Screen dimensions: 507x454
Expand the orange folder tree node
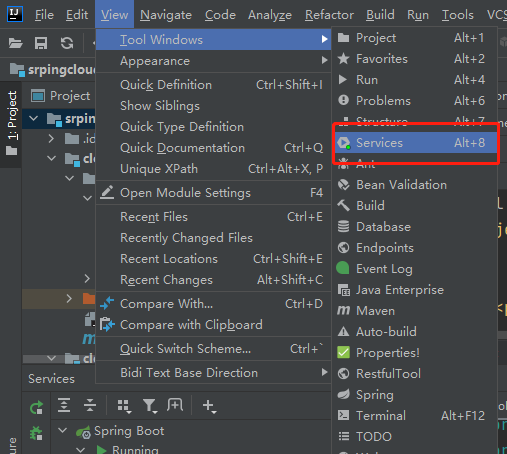coord(69,298)
